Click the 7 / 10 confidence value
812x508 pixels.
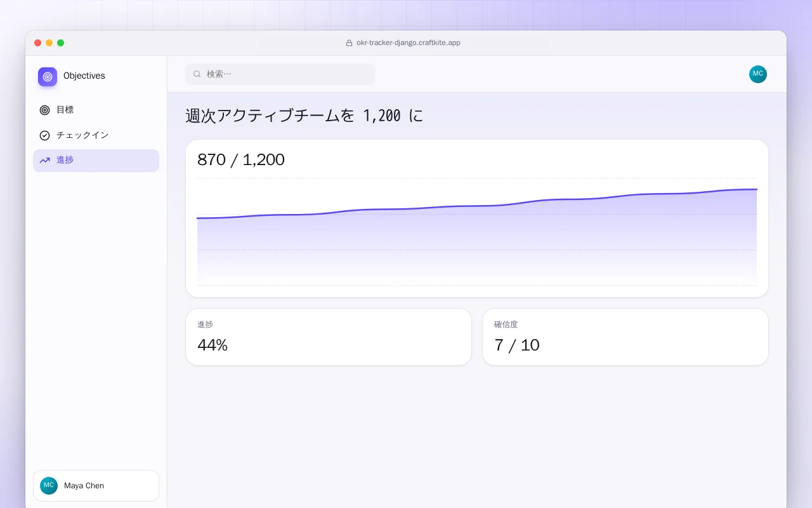(517, 345)
